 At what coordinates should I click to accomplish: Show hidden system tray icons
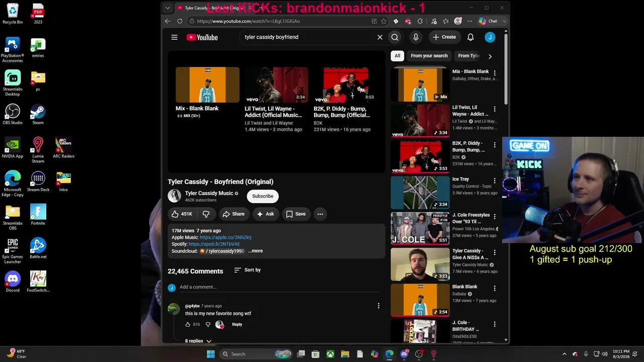565,354
